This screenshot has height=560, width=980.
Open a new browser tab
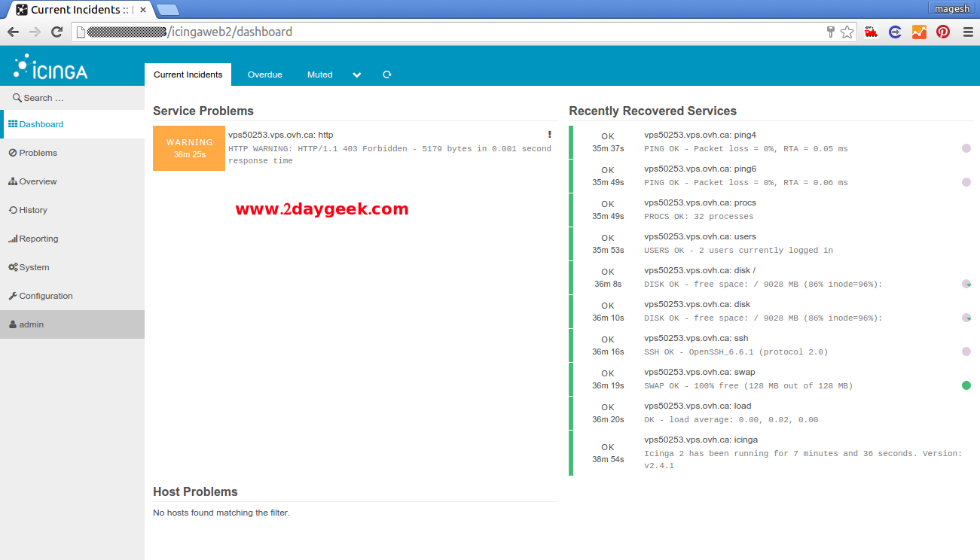(167, 10)
